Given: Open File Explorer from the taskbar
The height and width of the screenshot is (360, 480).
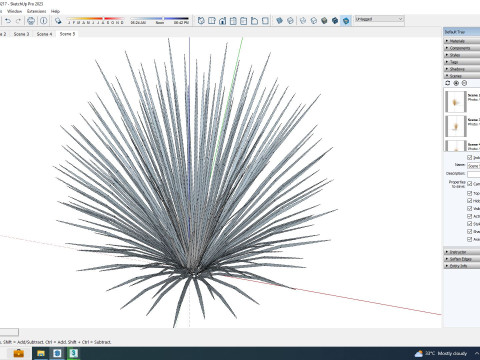Looking at the screenshot, I should coord(41,353).
